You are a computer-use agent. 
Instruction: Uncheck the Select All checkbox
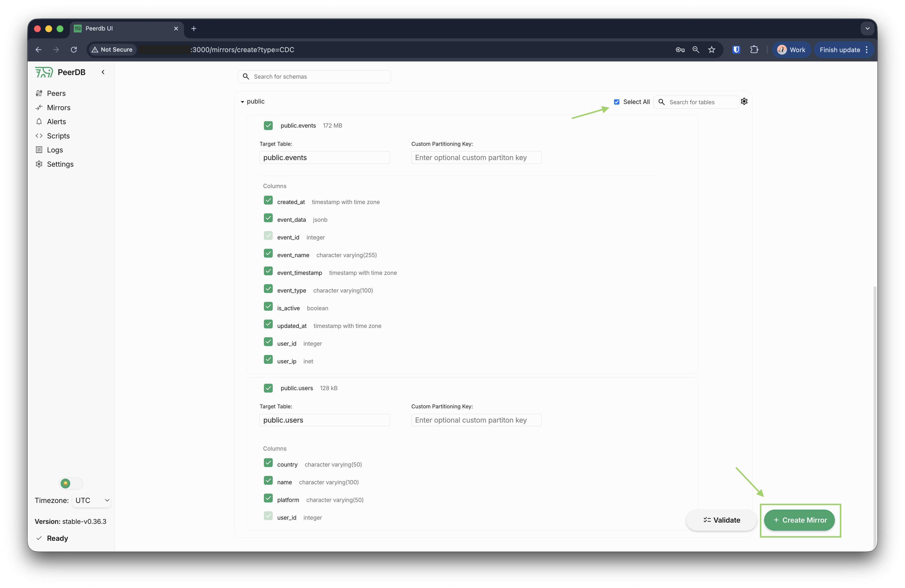(x=617, y=102)
